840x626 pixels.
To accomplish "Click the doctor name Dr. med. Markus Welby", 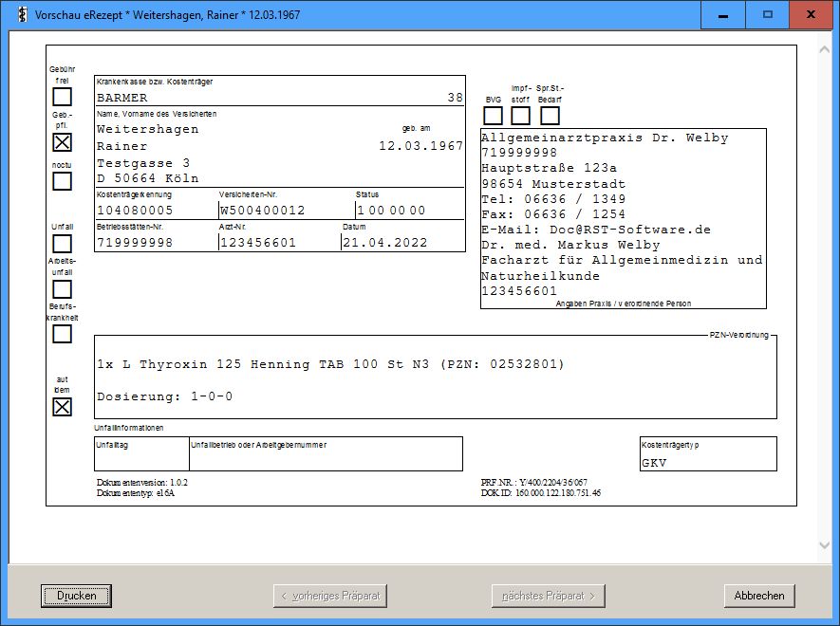I will [x=570, y=246].
